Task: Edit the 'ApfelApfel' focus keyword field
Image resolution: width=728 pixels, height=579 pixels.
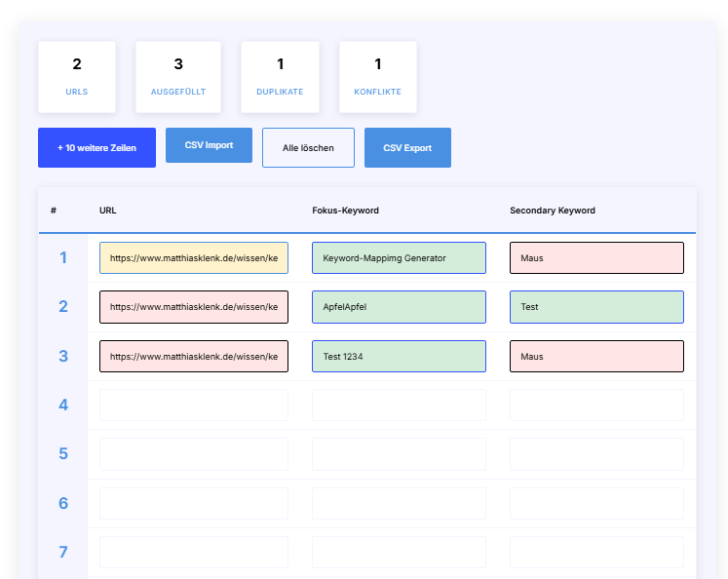Action: (x=399, y=307)
